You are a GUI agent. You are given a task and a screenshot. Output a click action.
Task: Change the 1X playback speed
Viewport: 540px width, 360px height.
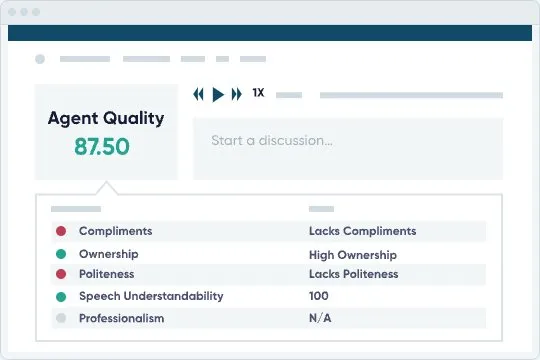[x=258, y=93]
